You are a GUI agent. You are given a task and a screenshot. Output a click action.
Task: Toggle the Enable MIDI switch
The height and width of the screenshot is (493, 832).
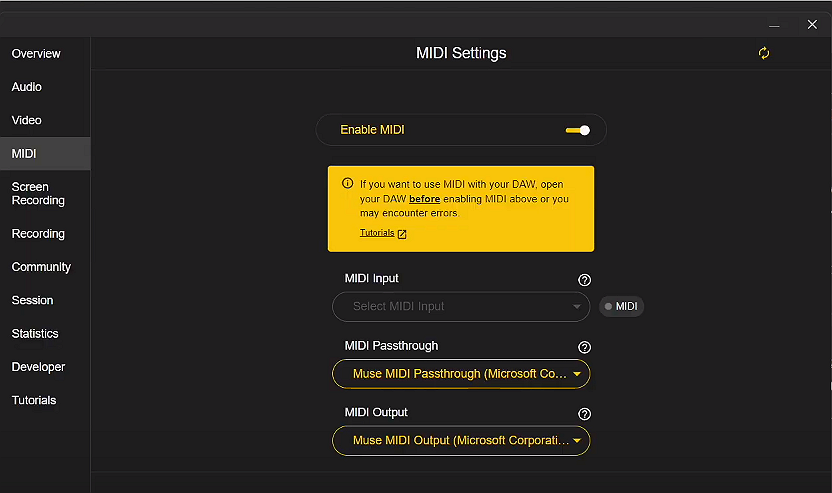(x=577, y=130)
